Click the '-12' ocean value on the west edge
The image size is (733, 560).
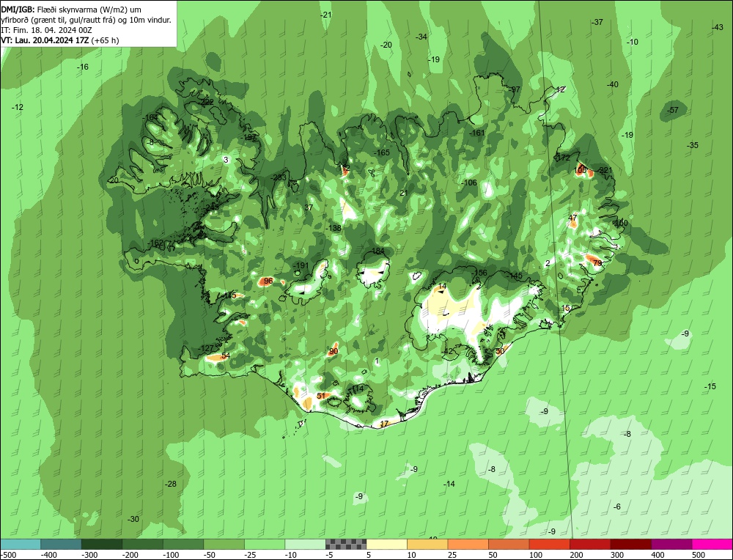click(18, 107)
